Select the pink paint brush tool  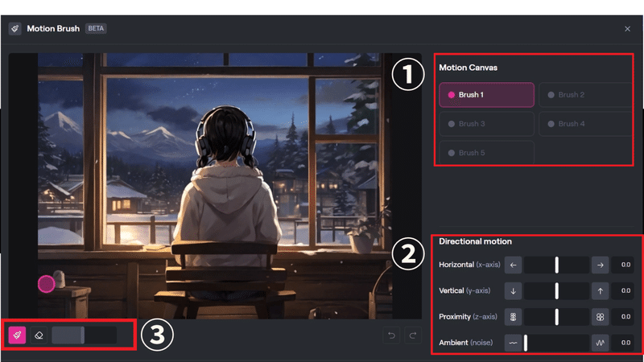(17, 335)
